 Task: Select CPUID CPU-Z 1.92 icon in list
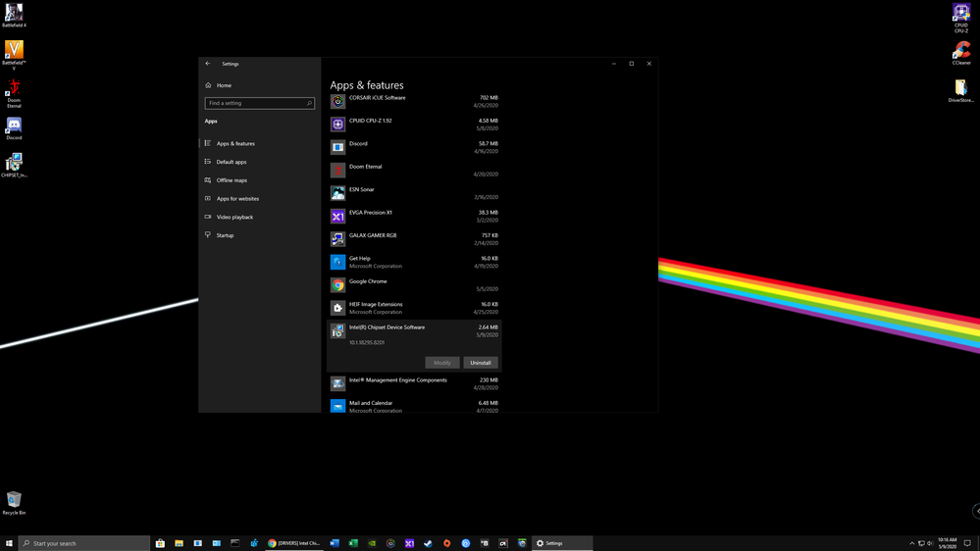pyautogui.click(x=337, y=125)
